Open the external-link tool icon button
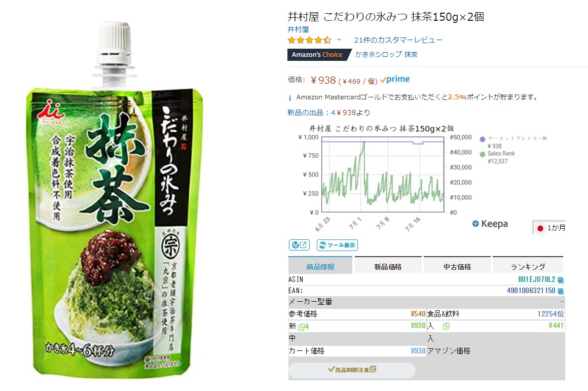The image size is (588, 391). (x=299, y=245)
